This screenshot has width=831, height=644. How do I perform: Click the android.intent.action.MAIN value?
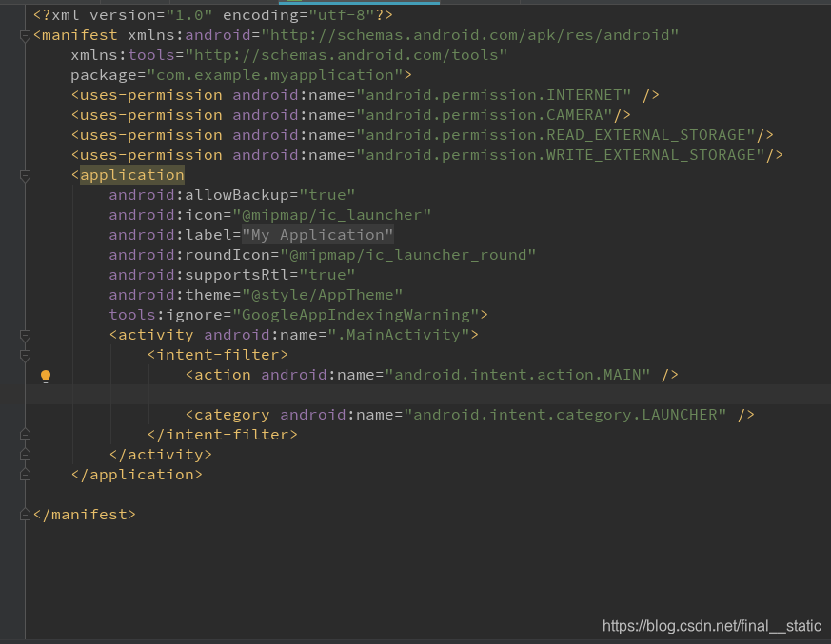(518, 375)
